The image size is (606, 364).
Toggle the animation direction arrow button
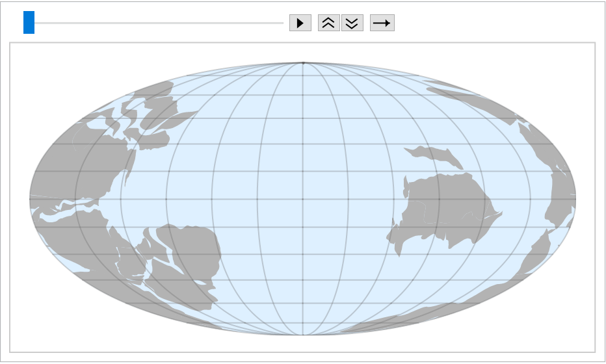click(x=382, y=23)
